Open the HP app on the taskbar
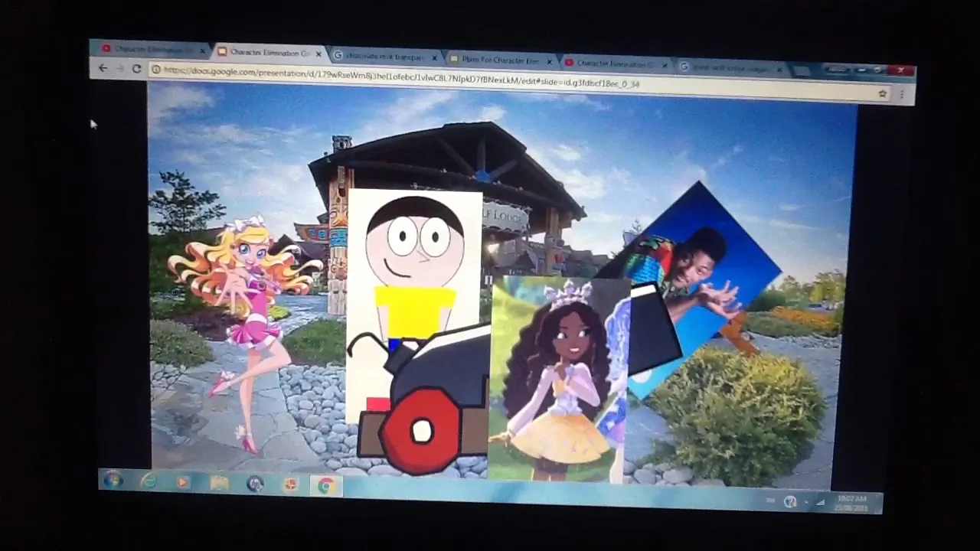This screenshot has width=980, height=551. 255,484
